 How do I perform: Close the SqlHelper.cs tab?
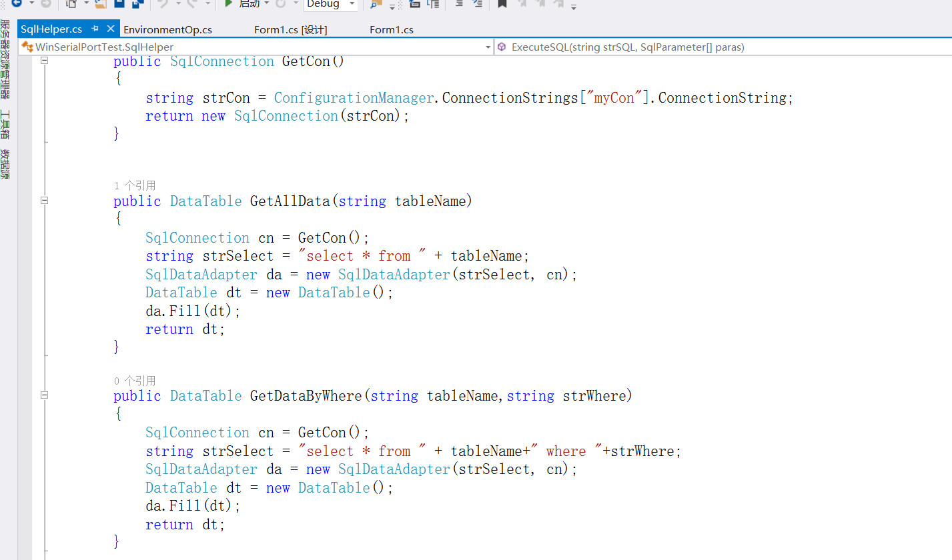click(111, 29)
